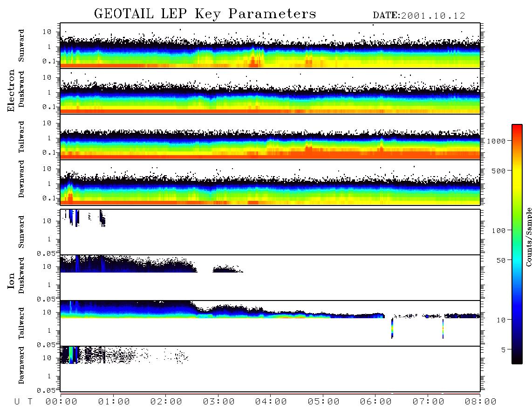The height and width of the screenshot is (410, 532).
Task: Click the Ion Tailward axis label
Action: click(21, 323)
